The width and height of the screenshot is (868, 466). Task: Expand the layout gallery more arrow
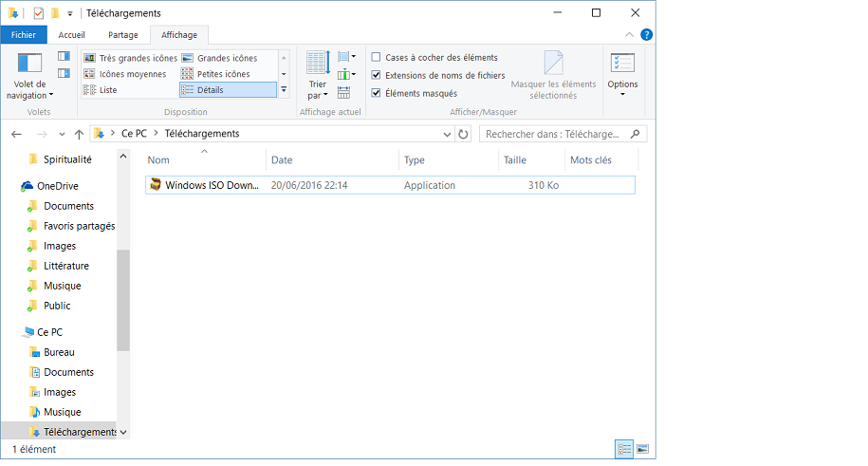click(x=284, y=90)
